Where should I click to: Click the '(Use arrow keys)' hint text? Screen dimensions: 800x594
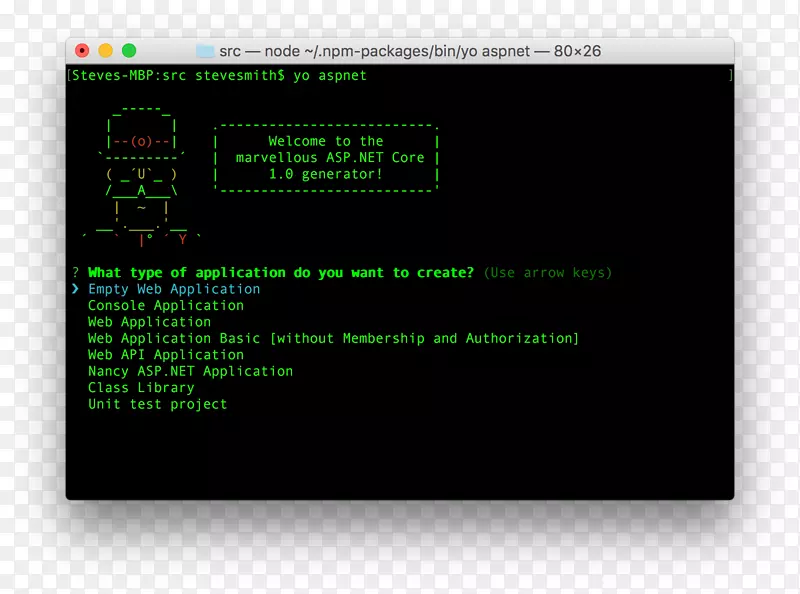coord(547,273)
